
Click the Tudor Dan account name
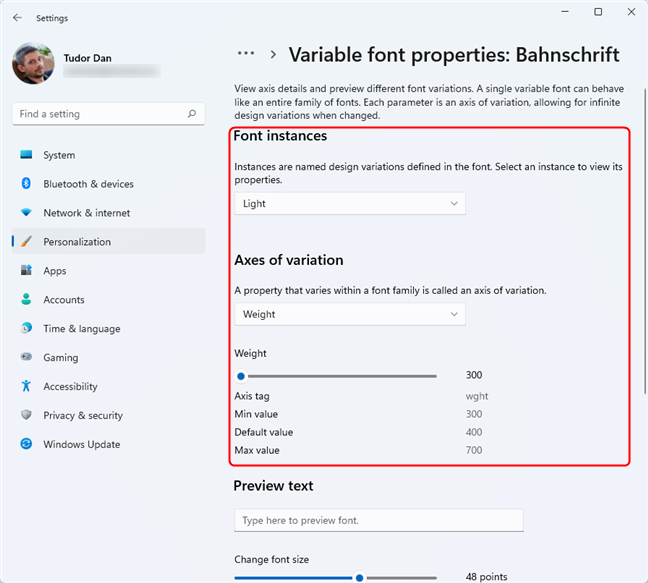88,58
